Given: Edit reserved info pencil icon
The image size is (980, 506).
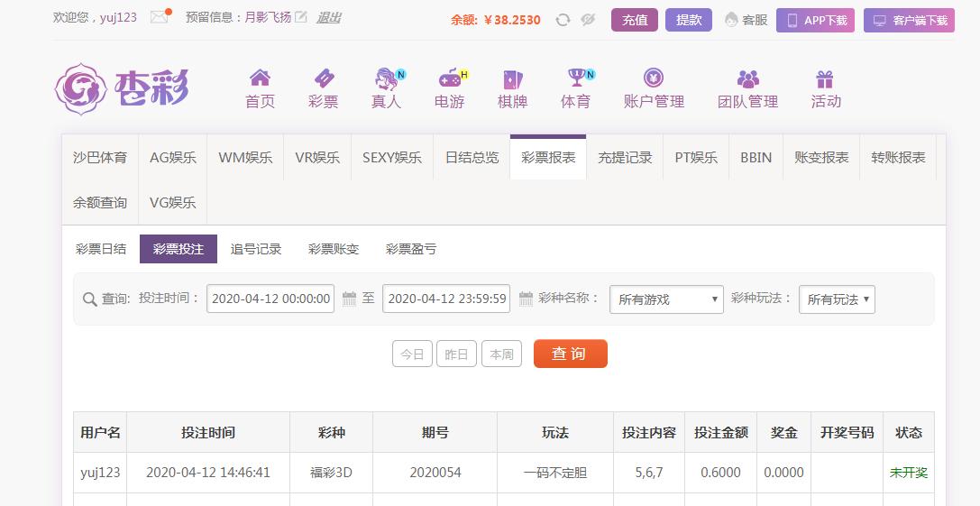Looking at the screenshot, I should click(301, 17).
